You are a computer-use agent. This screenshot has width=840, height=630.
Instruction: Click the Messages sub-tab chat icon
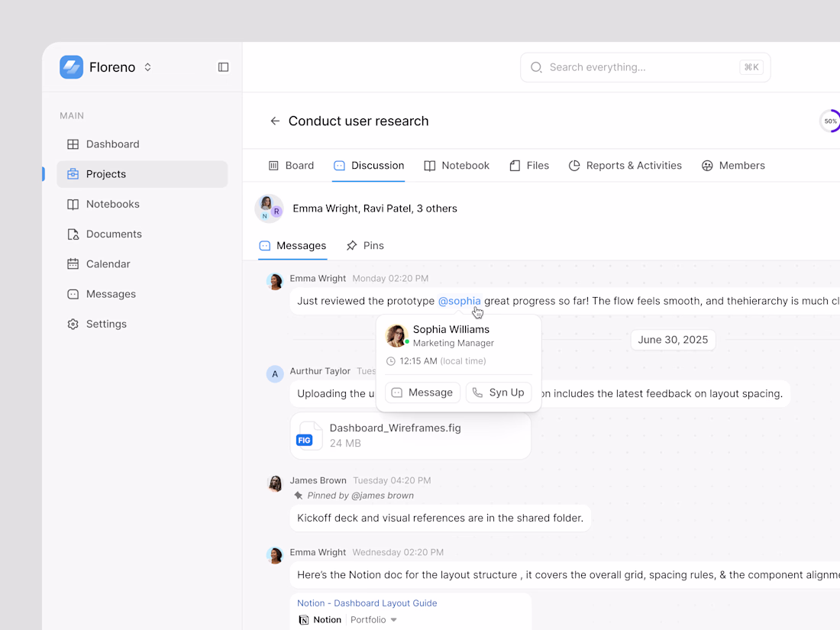[x=265, y=245]
